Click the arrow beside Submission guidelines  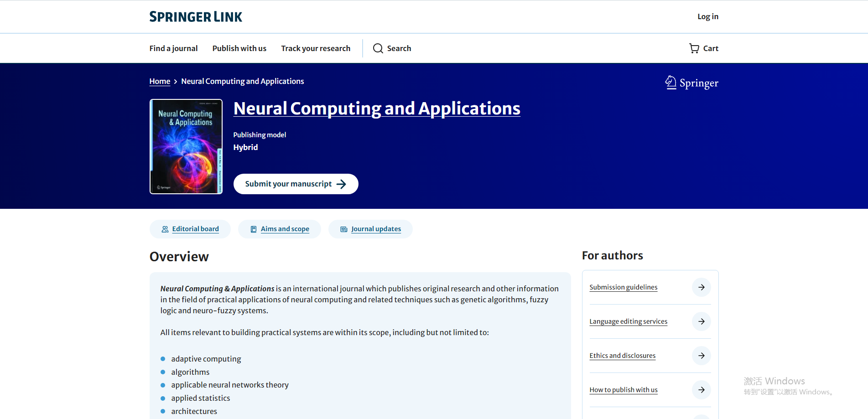702,287
